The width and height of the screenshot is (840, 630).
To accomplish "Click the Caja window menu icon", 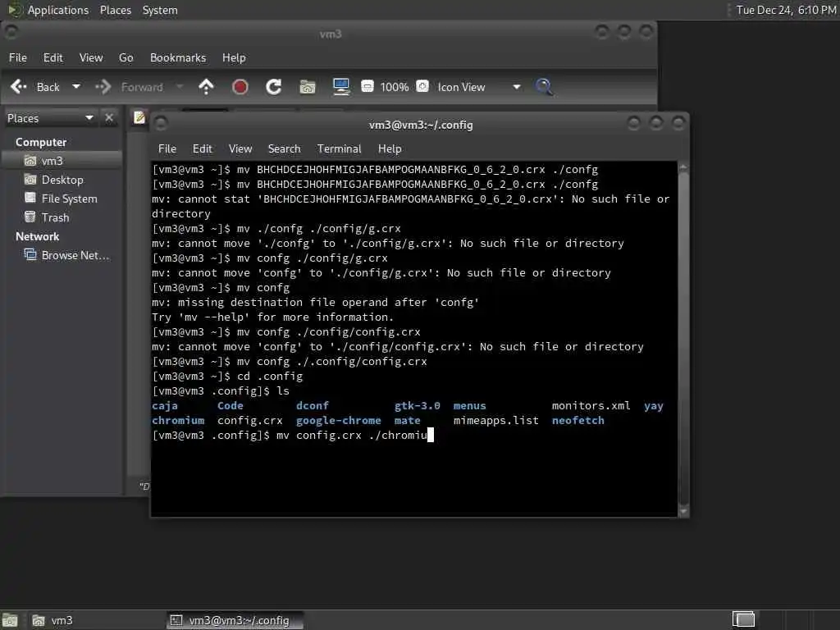I will 11,32.
